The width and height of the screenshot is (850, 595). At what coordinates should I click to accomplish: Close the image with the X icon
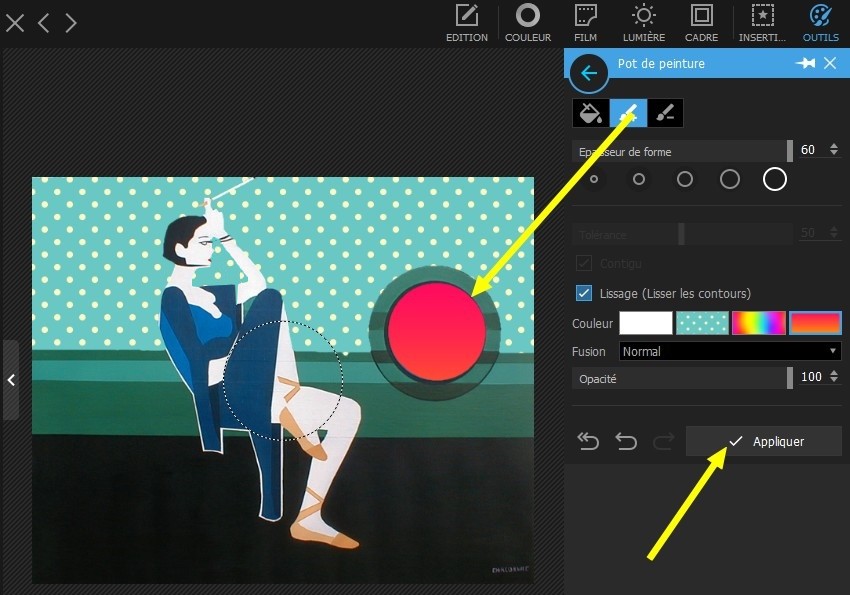(15, 23)
